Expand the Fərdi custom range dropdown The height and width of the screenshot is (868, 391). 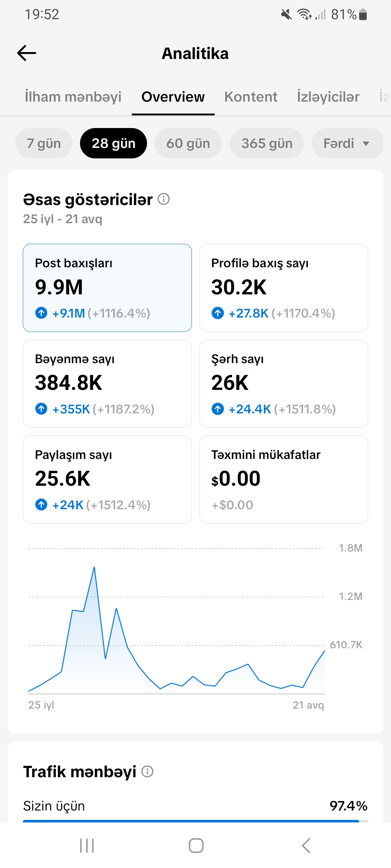pos(348,143)
